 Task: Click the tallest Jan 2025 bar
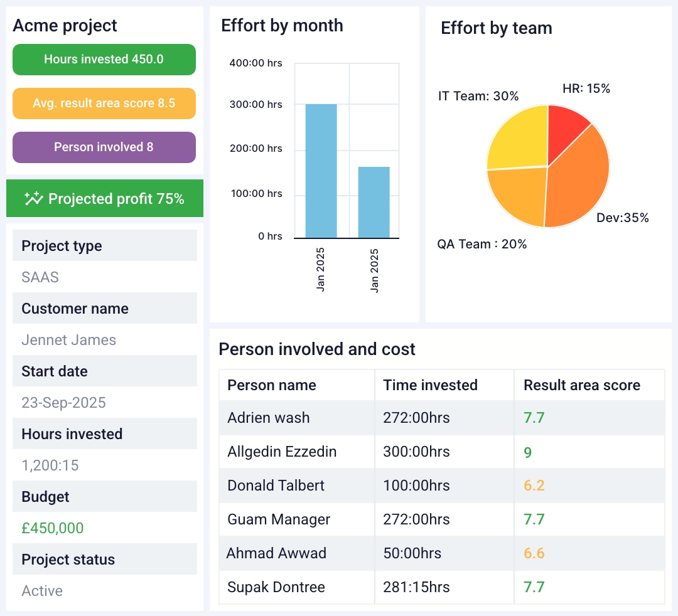click(320, 169)
